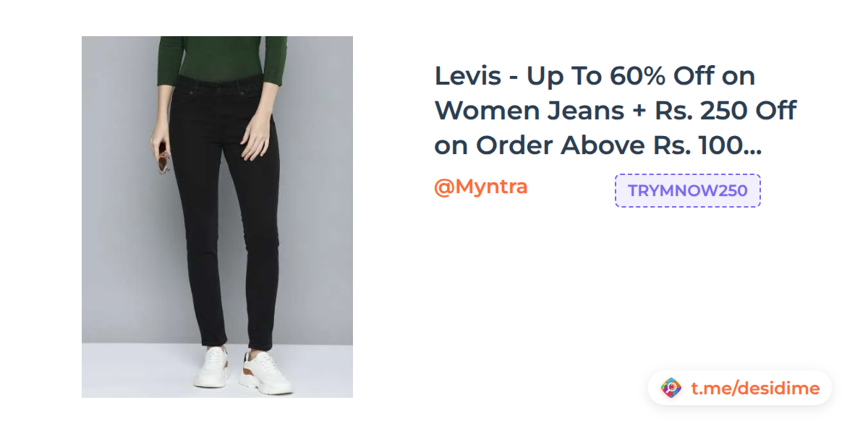Select the black jeans product photo
Screen dimensions: 868x434
(217, 217)
